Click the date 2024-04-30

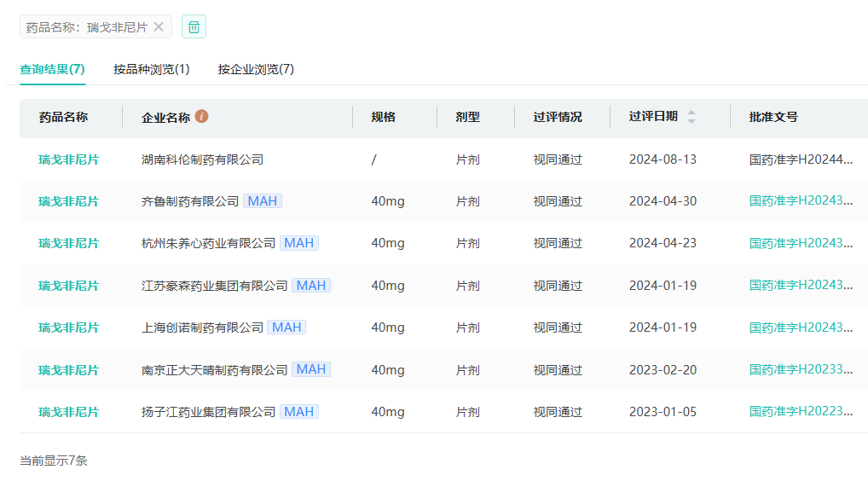click(x=663, y=201)
